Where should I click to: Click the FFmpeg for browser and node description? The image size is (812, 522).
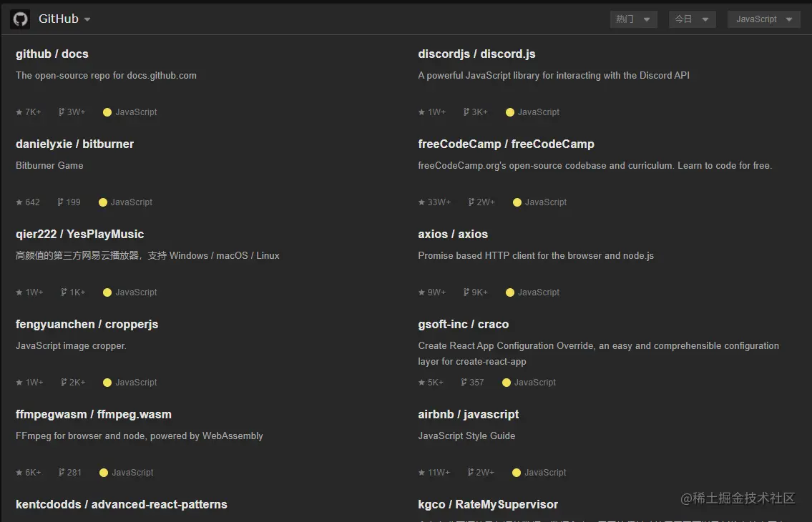(140, 436)
